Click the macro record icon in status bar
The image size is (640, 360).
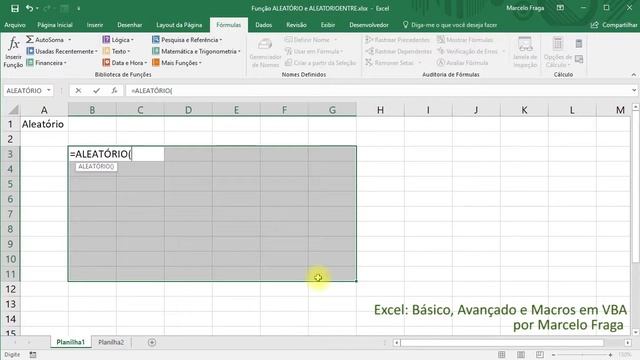coord(33,355)
